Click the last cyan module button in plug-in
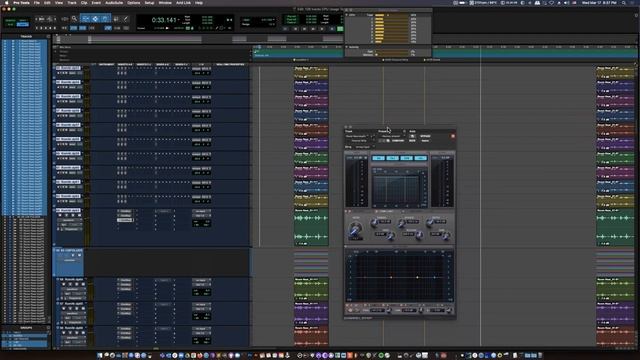Viewport: 640px width, 360px height. point(420,158)
